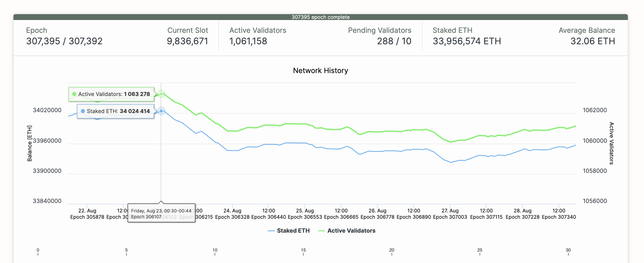Click the rotated 'Active Validators' right axis title
644x263 pixels.
click(x=611, y=143)
